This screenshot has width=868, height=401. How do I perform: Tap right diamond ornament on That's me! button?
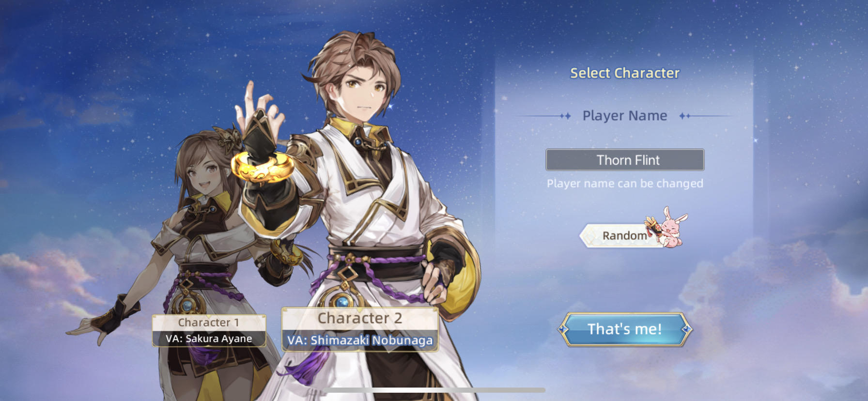686,329
